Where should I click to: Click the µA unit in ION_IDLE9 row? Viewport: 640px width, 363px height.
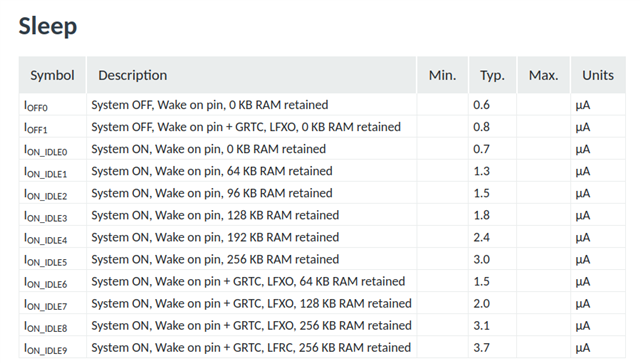click(x=583, y=348)
